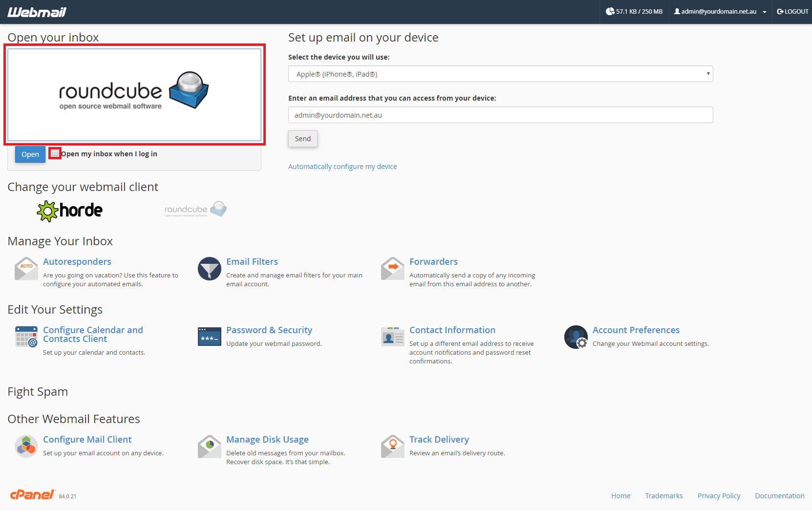The image size is (812, 511).
Task: Click the cPanel logo in footer
Action: click(33, 494)
